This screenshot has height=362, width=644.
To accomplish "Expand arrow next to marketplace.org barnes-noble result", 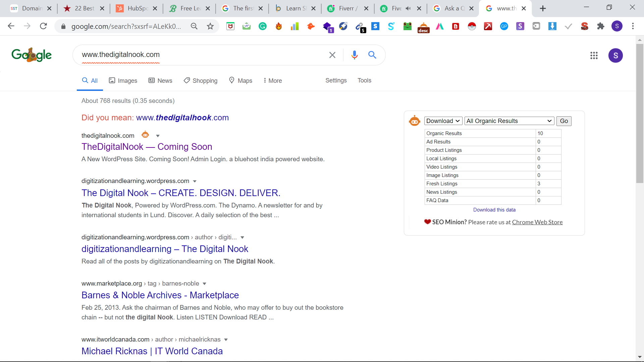I will point(205,284).
